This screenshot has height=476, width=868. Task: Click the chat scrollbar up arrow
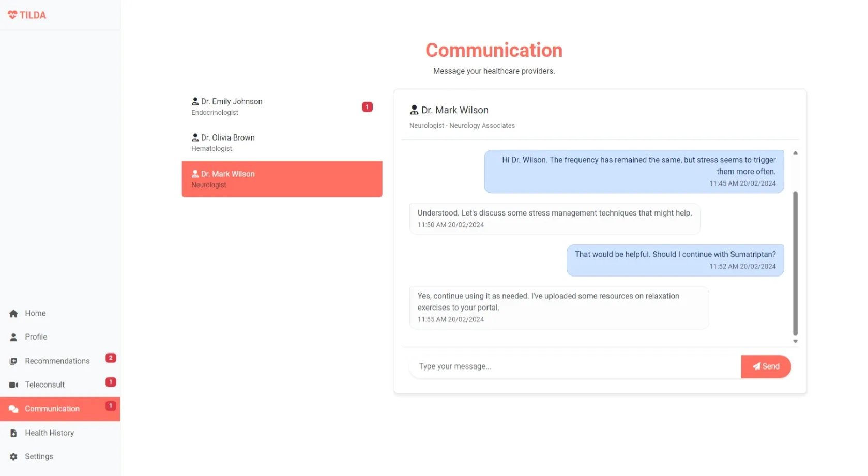point(795,153)
